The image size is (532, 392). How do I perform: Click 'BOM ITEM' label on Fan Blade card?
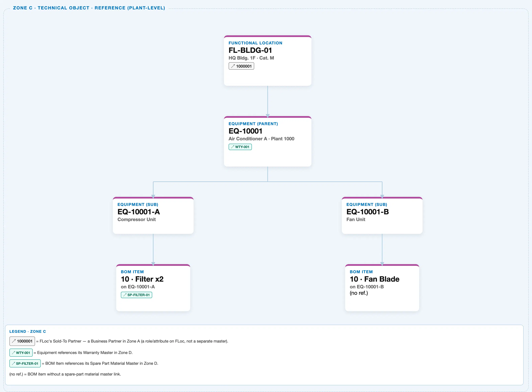click(x=361, y=272)
